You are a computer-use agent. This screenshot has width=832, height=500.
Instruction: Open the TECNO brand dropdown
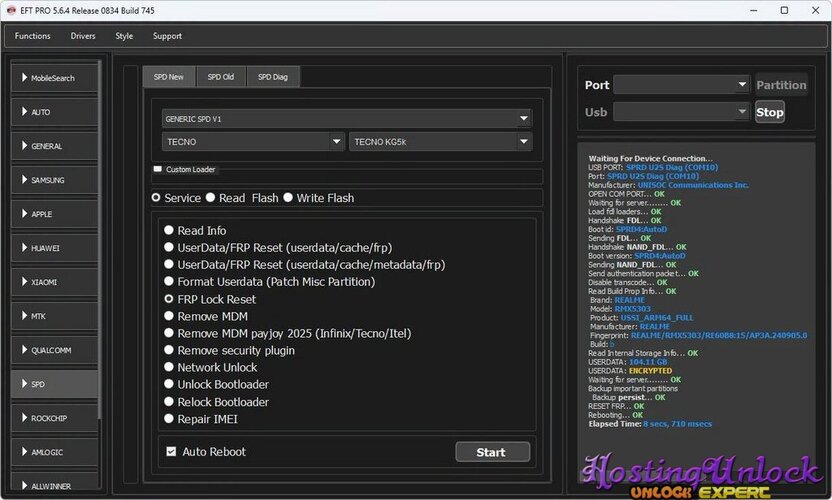[253, 142]
